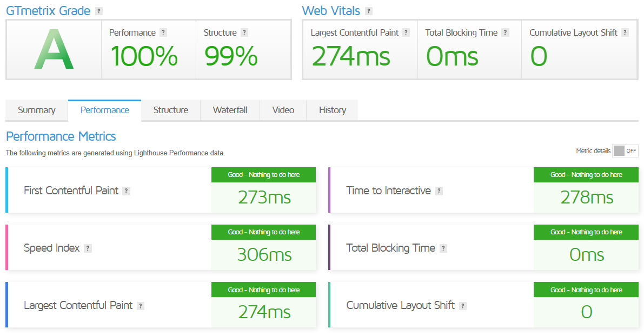Screen dimensions: 644x335
Task: Click the Web Vitals heading text
Action: [x=331, y=11]
